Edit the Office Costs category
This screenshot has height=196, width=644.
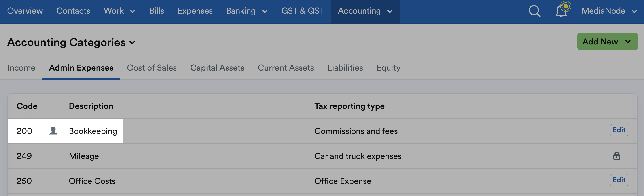click(619, 180)
